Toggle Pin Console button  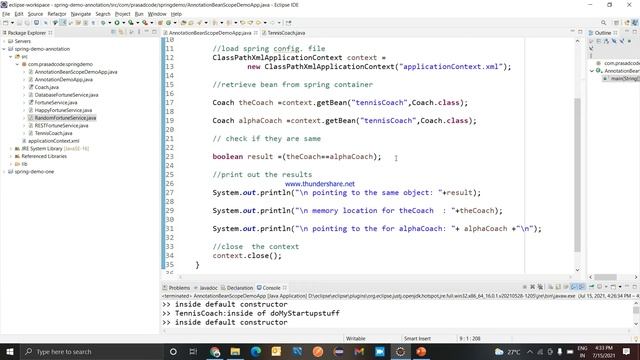[x=591, y=287]
